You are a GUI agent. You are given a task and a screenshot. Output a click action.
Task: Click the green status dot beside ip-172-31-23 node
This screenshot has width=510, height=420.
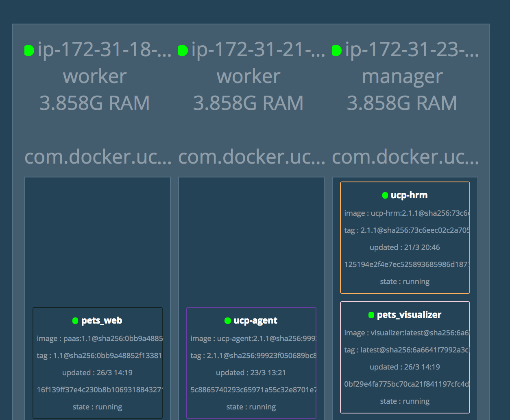click(336, 50)
